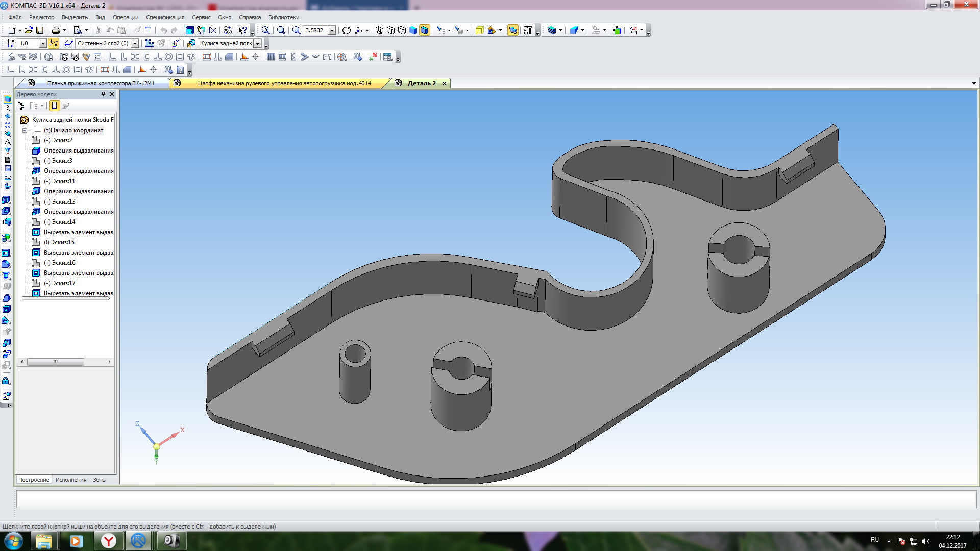The image size is (980, 551).
Task: Click the Rotate view icon
Action: (347, 30)
